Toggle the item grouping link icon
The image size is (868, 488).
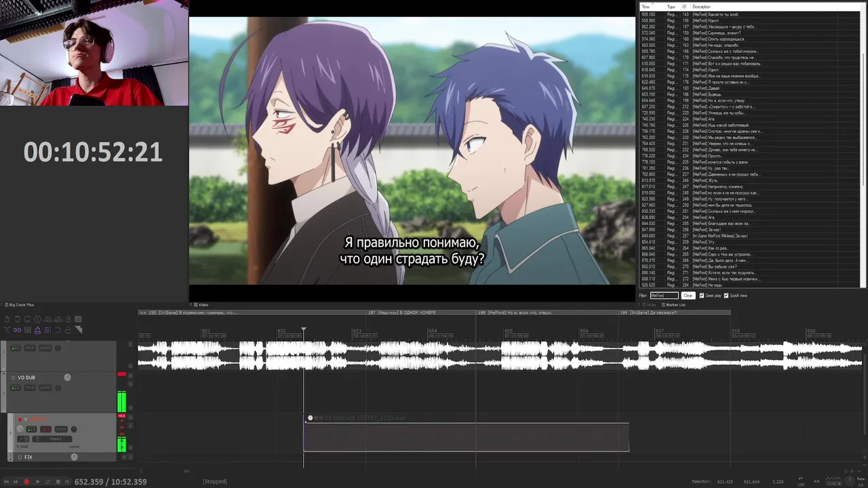17,330
